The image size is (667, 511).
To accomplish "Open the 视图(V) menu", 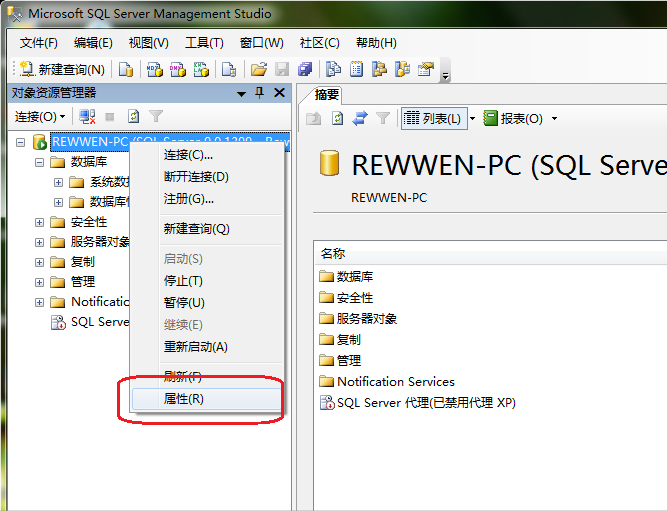I will click(x=148, y=43).
